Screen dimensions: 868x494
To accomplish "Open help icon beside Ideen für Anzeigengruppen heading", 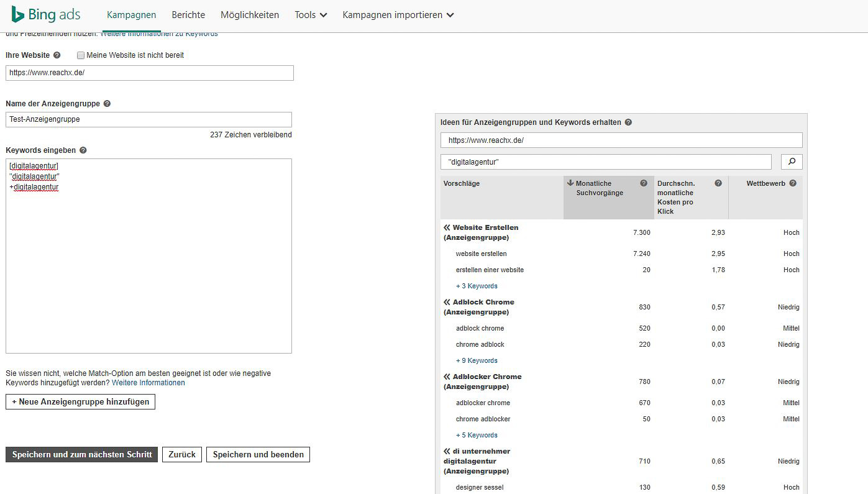I will coord(628,122).
